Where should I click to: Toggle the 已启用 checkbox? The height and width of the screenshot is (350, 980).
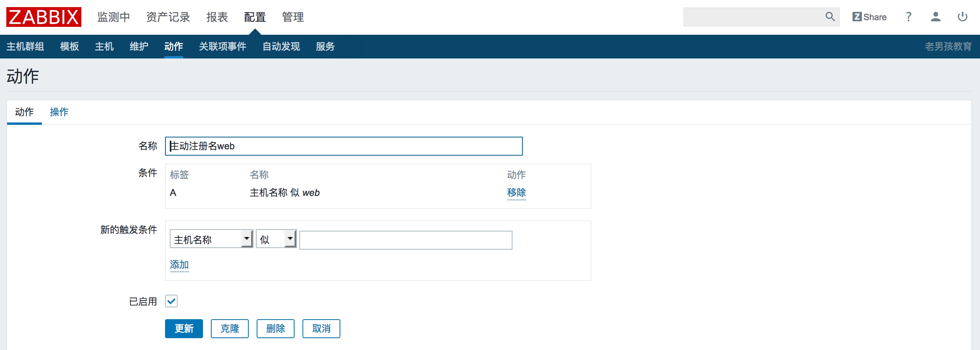click(171, 301)
